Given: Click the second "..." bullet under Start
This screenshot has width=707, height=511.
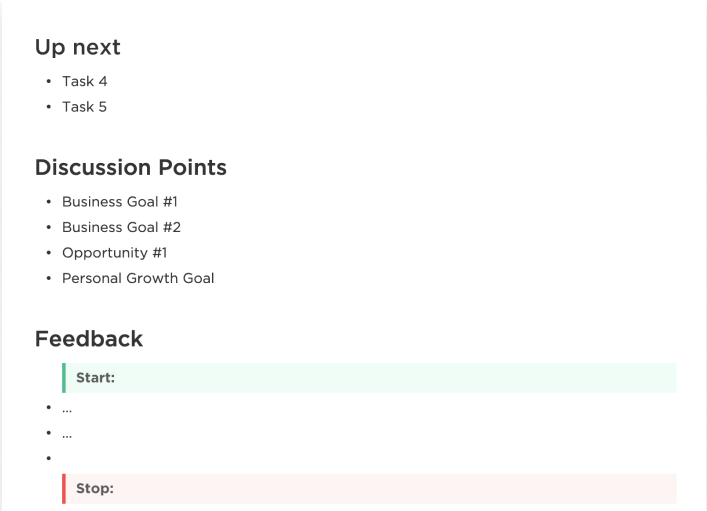Looking at the screenshot, I should [67, 434].
